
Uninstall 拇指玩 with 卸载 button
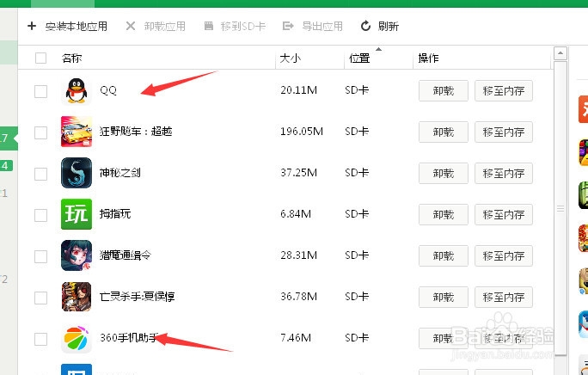[444, 214]
